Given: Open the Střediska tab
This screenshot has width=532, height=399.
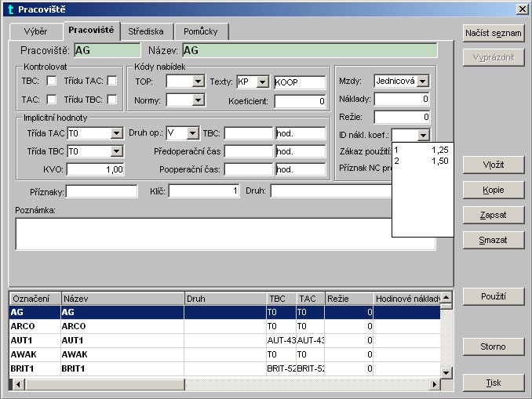Looking at the screenshot, I should (x=146, y=31).
